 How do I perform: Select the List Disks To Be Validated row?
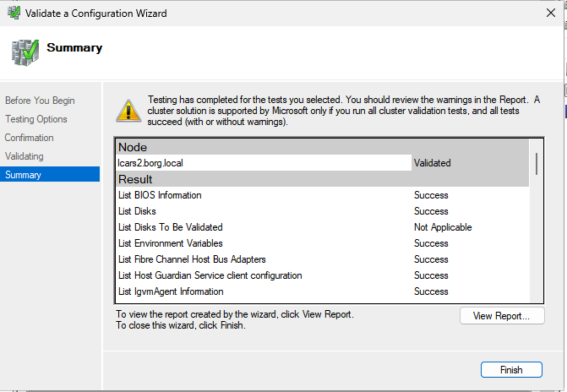click(x=323, y=227)
